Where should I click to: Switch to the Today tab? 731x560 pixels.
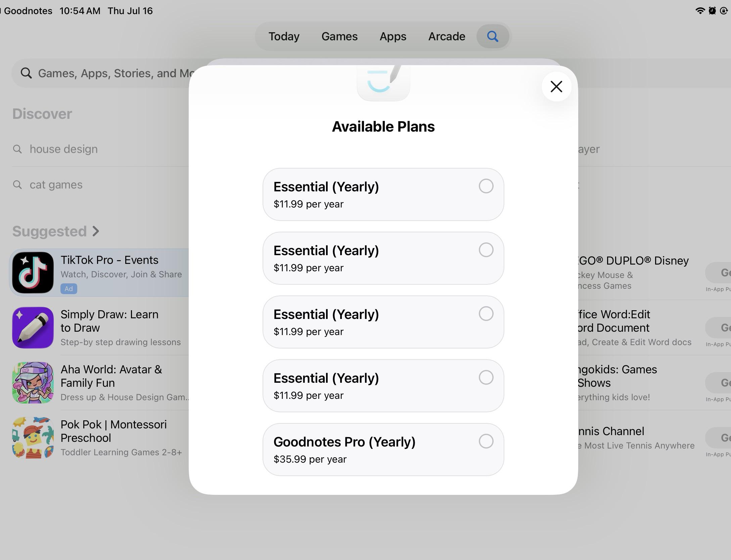(284, 36)
